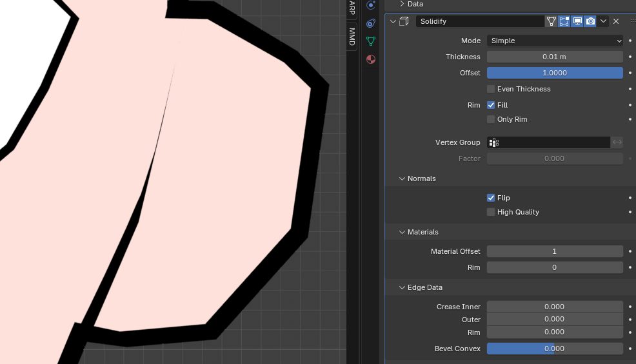Click animate dot beside Offset
The width and height of the screenshot is (636, 364).
630,73
